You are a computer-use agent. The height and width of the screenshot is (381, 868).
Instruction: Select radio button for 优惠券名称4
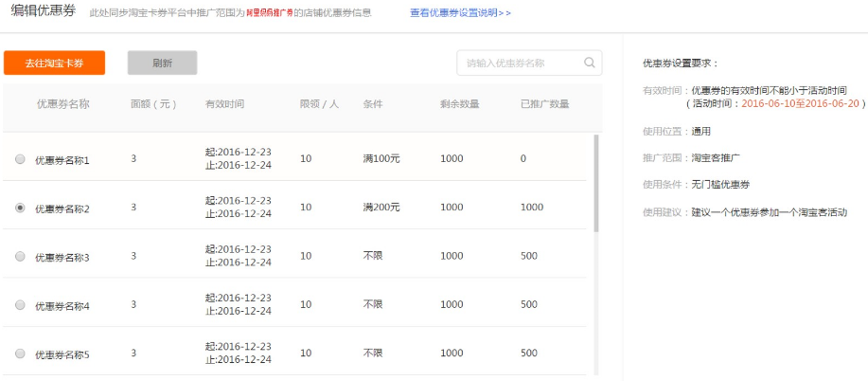tap(21, 304)
